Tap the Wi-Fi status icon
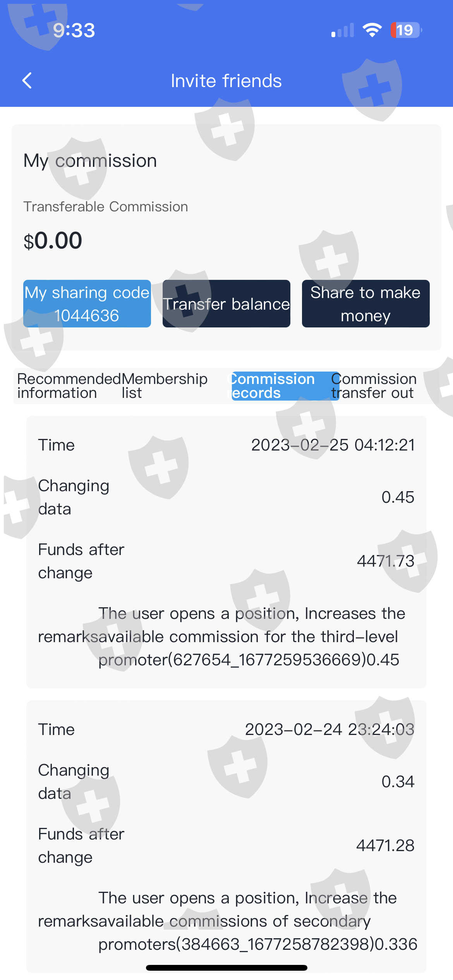This screenshot has height=980, width=453. click(x=372, y=30)
